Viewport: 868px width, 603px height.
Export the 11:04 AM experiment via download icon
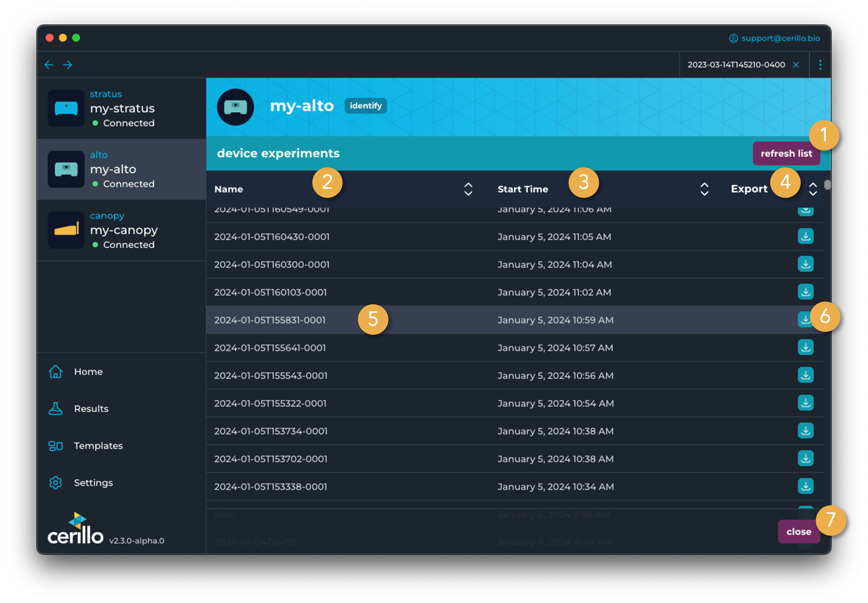tap(805, 264)
